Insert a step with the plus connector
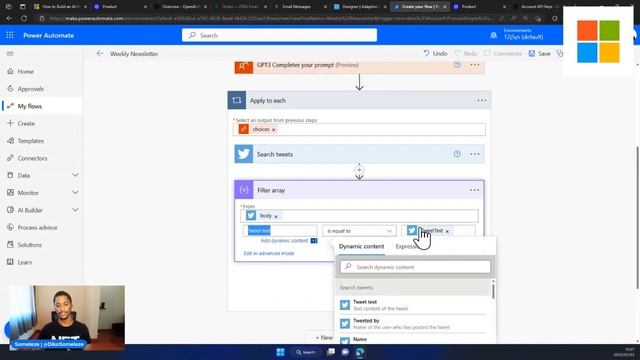This screenshot has height=360, width=640. tap(359, 169)
